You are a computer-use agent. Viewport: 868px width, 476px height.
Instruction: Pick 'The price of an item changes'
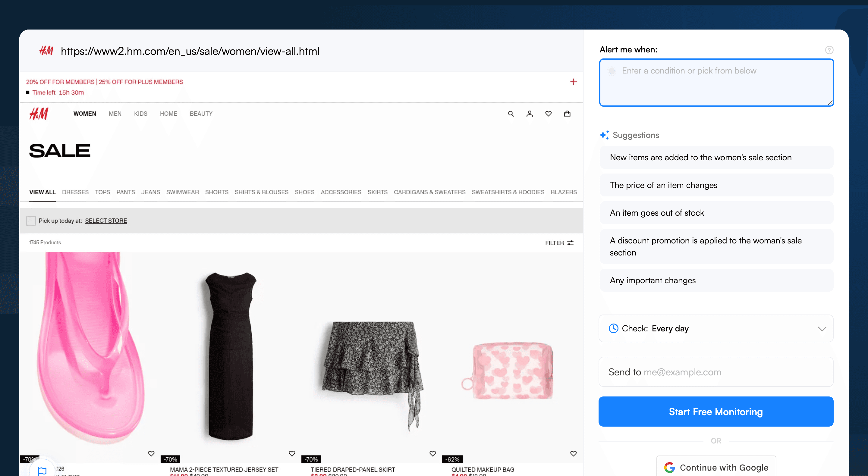point(716,185)
